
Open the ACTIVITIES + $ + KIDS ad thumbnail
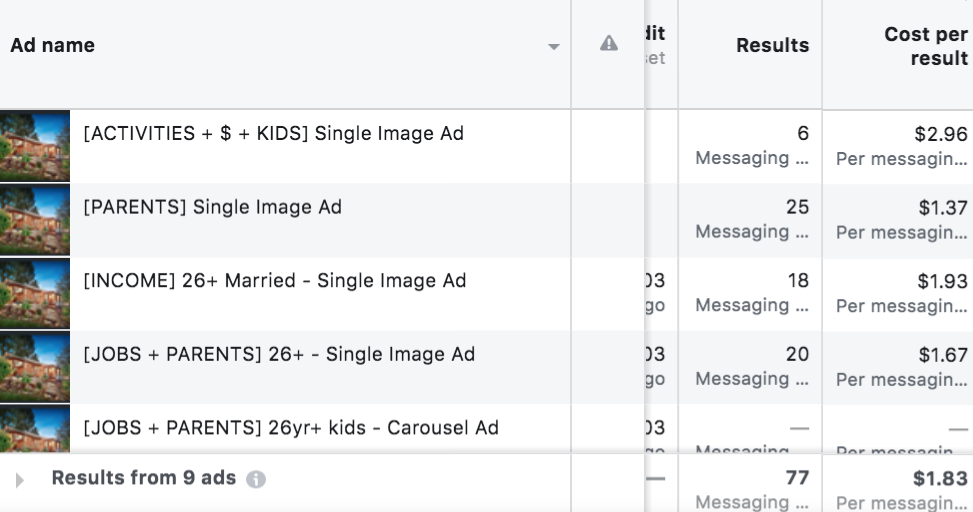coord(35,146)
